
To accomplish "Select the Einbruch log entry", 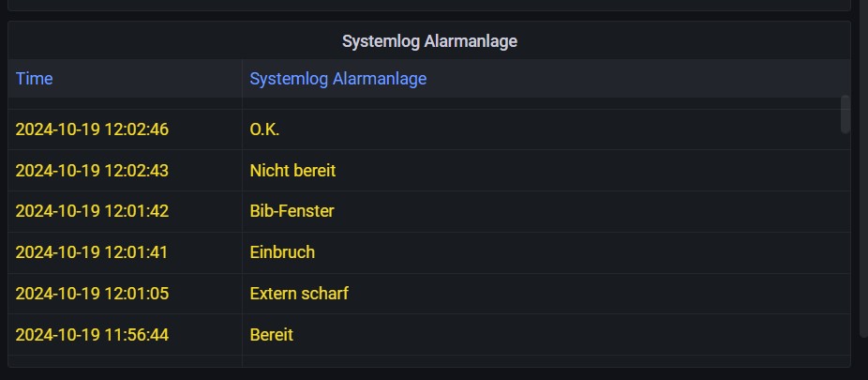I will [x=282, y=252].
